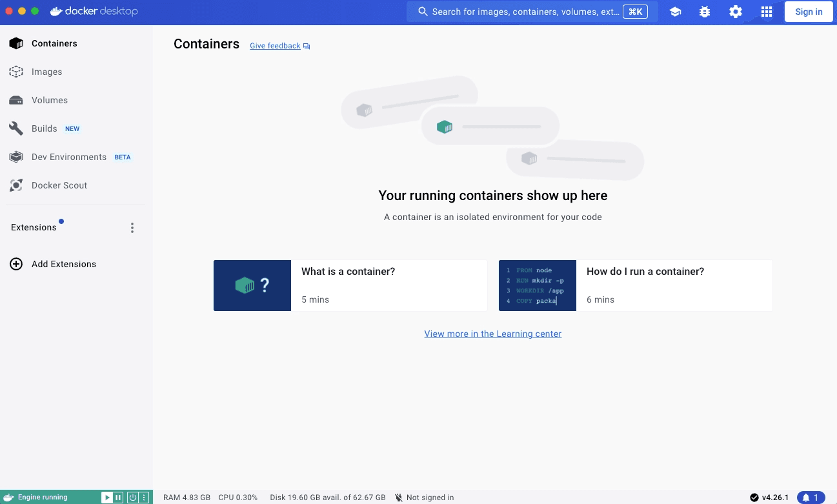This screenshot has width=837, height=504.
Task: Expand the engine options kebab menu
Action: pyautogui.click(x=144, y=498)
